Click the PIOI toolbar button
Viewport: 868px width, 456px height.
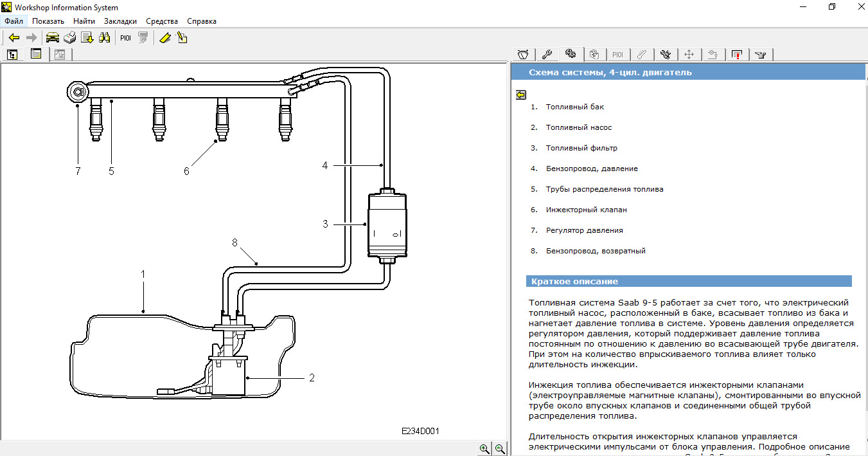point(125,38)
